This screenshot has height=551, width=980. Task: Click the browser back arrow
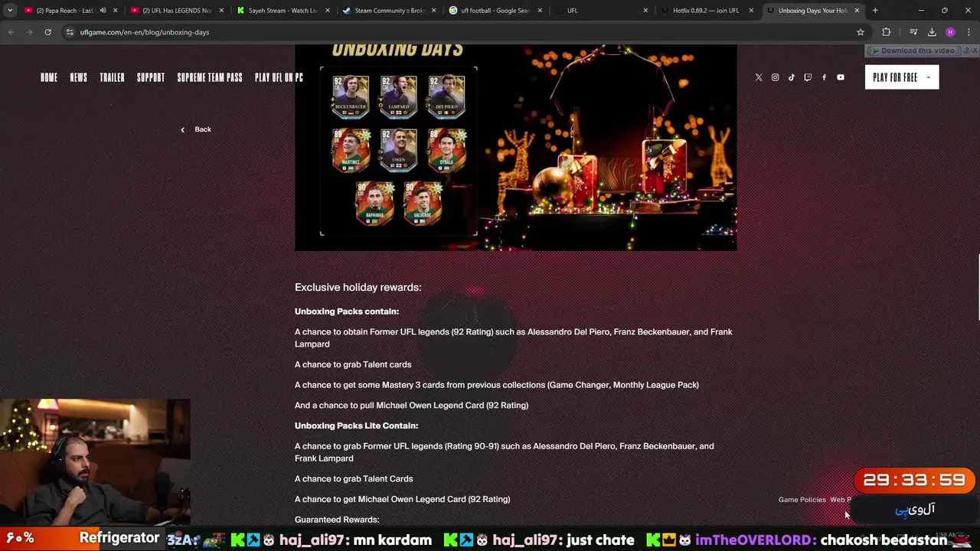[x=11, y=32]
